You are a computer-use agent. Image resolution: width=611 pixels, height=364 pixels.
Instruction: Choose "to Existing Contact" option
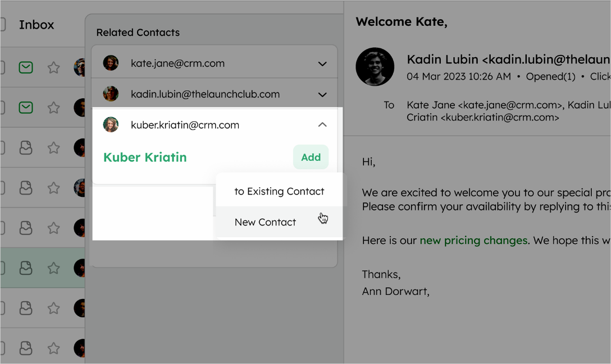click(x=279, y=191)
